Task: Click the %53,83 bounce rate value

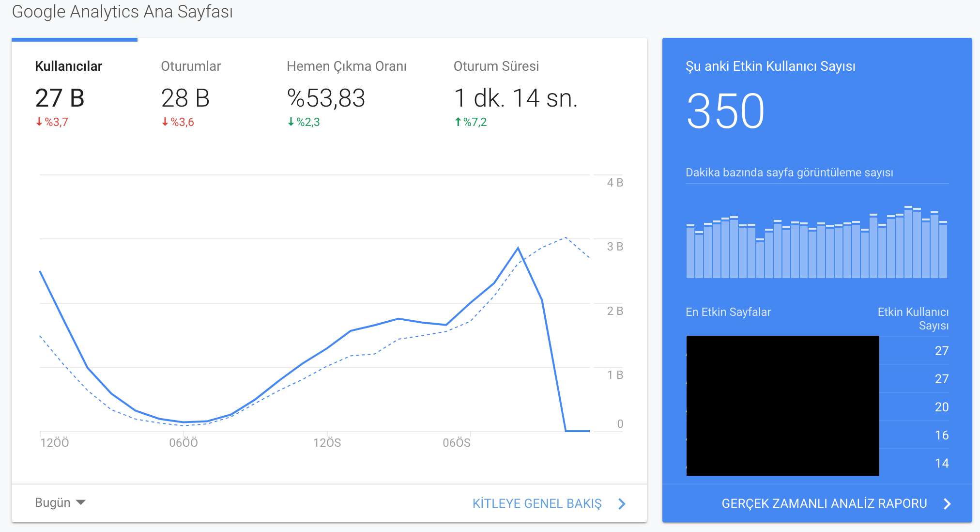Action: pyautogui.click(x=326, y=98)
